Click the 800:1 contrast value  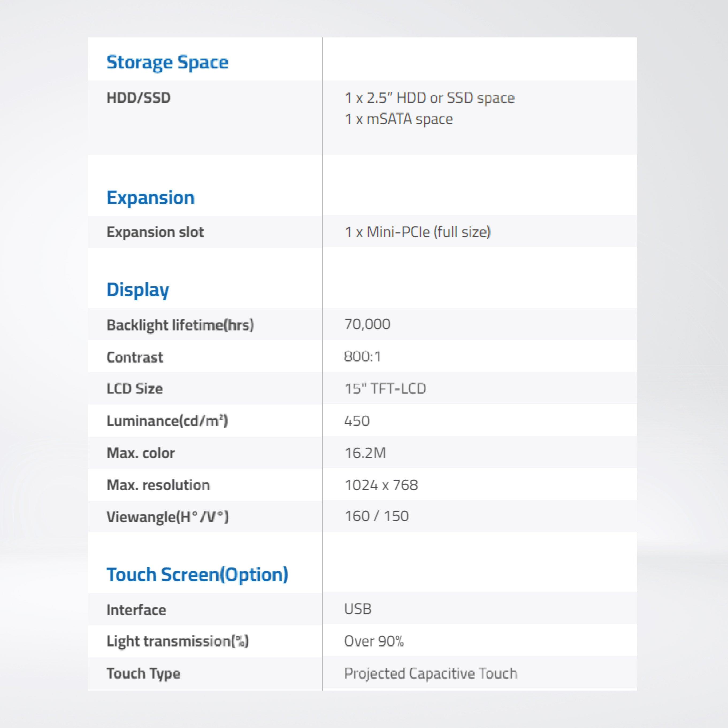click(363, 356)
